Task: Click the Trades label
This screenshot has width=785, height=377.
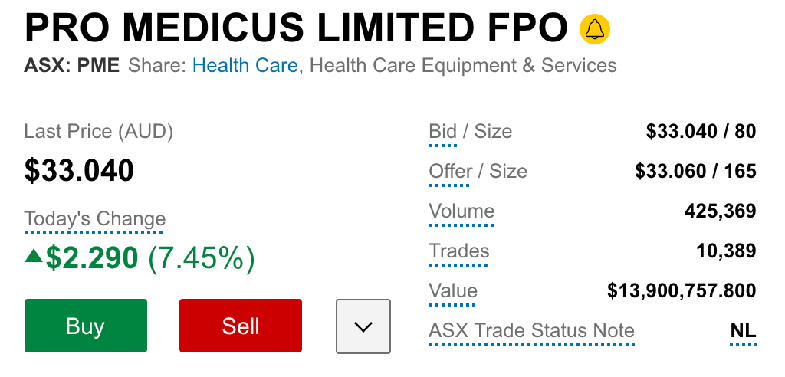Action: (x=459, y=251)
